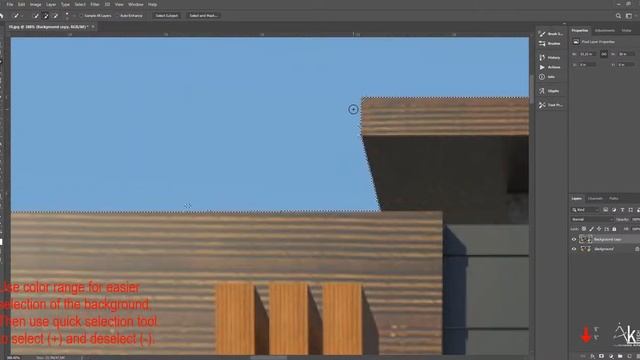
Task: Open the Type menu
Action: [65, 4]
